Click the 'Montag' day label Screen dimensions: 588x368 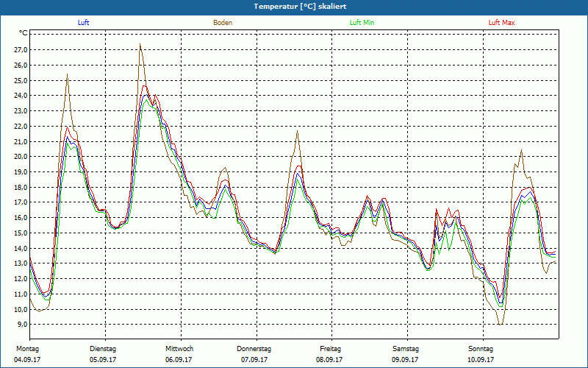(x=27, y=349)
